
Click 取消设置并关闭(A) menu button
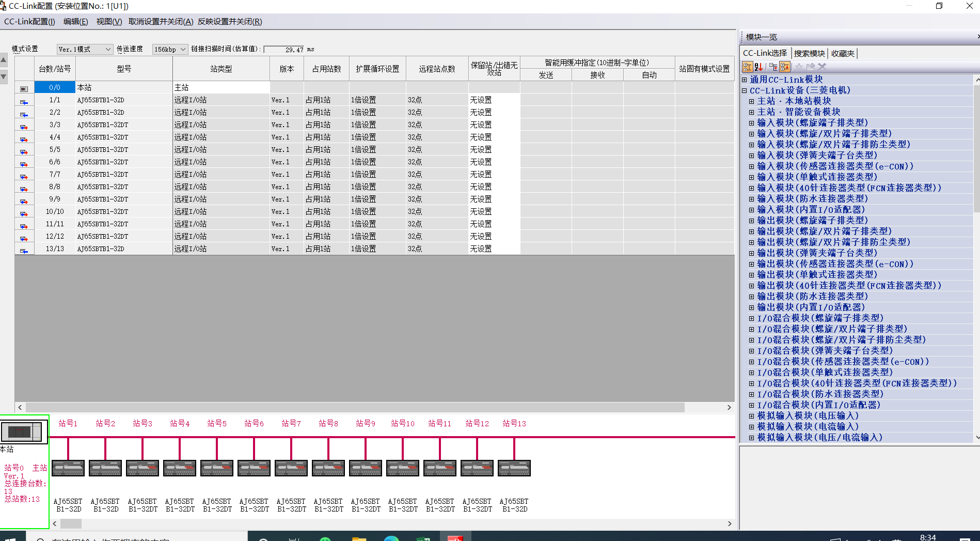(x=161, y=22)
